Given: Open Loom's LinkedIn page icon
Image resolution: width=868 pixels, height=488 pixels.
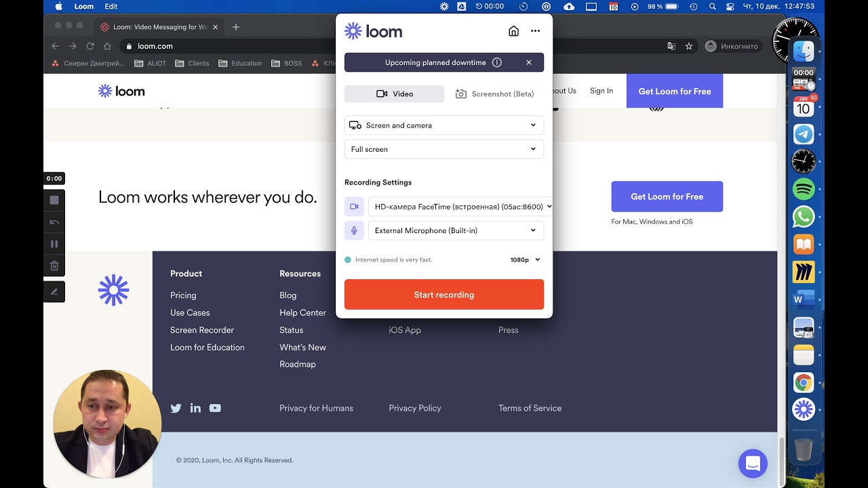Looking at the screenshot, I should click(195, 408).
